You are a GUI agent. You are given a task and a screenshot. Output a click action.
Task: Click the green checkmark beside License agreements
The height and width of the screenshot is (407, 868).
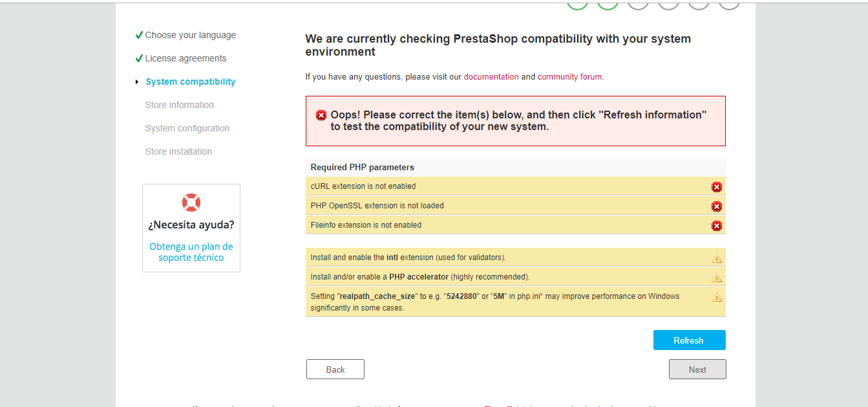tap(139, 58)
